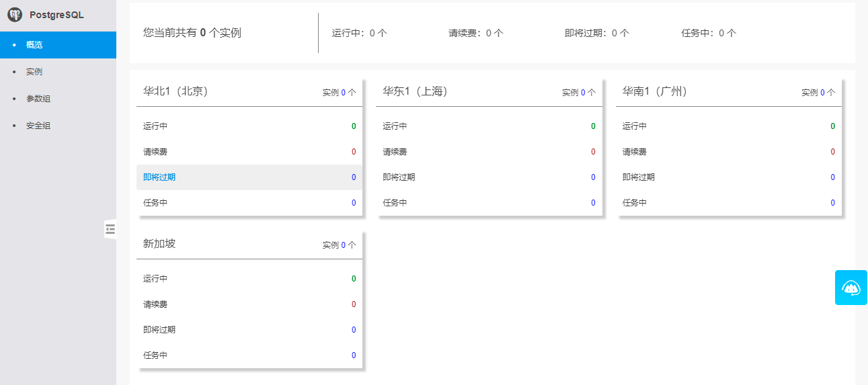Collapse the sidebar with the toggle handle

(110, 229)
